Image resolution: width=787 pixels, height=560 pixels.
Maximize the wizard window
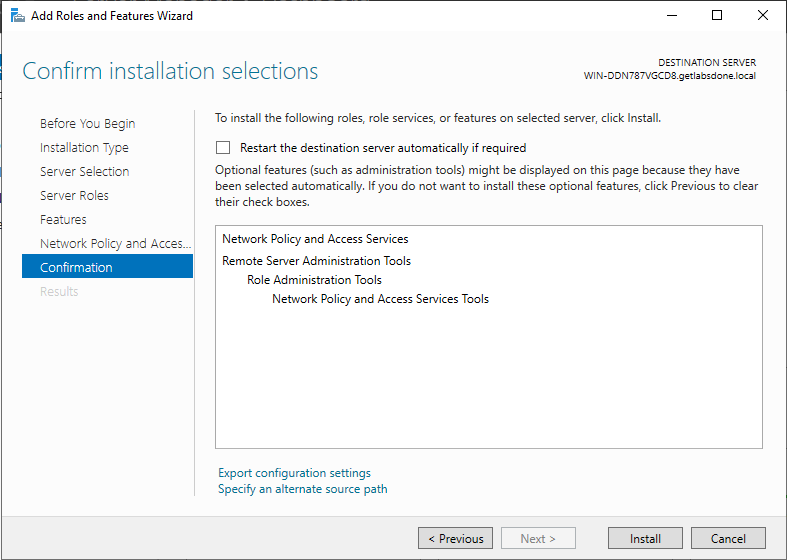[717, 16]
